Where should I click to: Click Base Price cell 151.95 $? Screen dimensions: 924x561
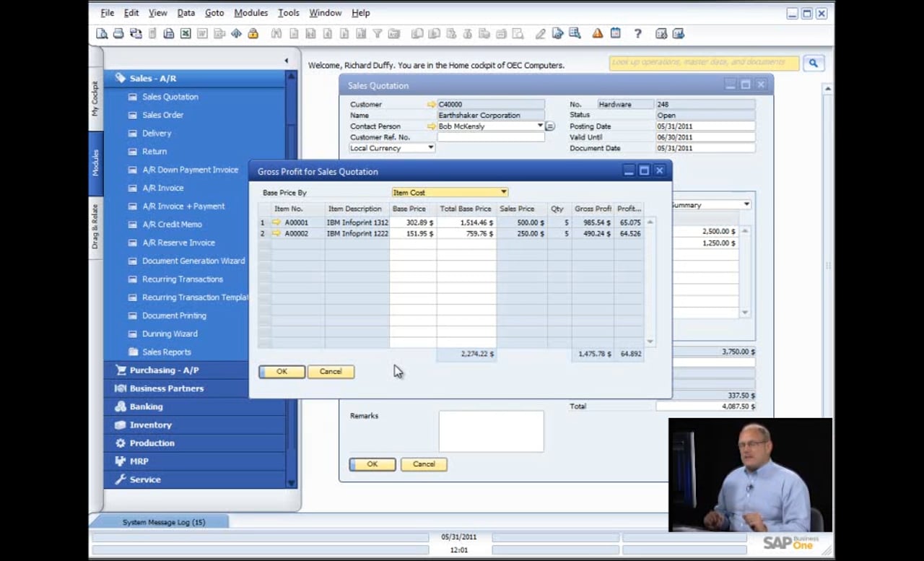[413, 233]
